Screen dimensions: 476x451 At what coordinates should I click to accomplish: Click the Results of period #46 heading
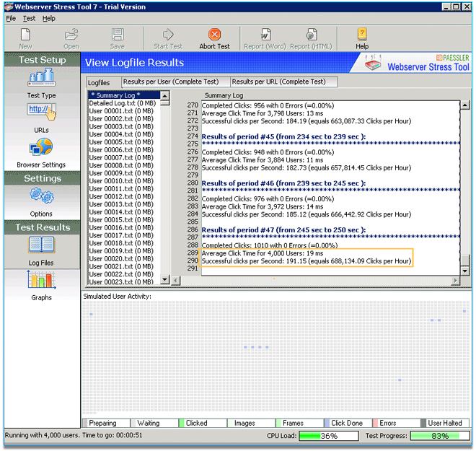click(283, 183)
